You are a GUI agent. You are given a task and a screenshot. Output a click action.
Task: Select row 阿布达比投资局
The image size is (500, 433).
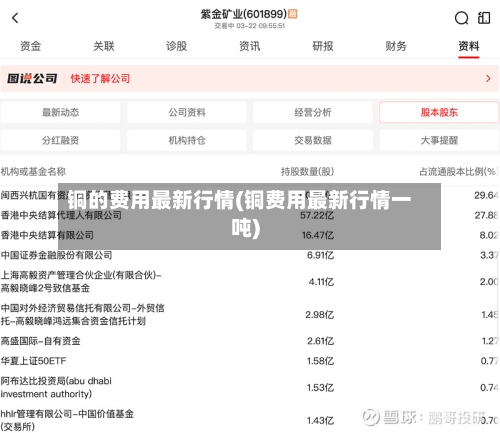point(250,387)
